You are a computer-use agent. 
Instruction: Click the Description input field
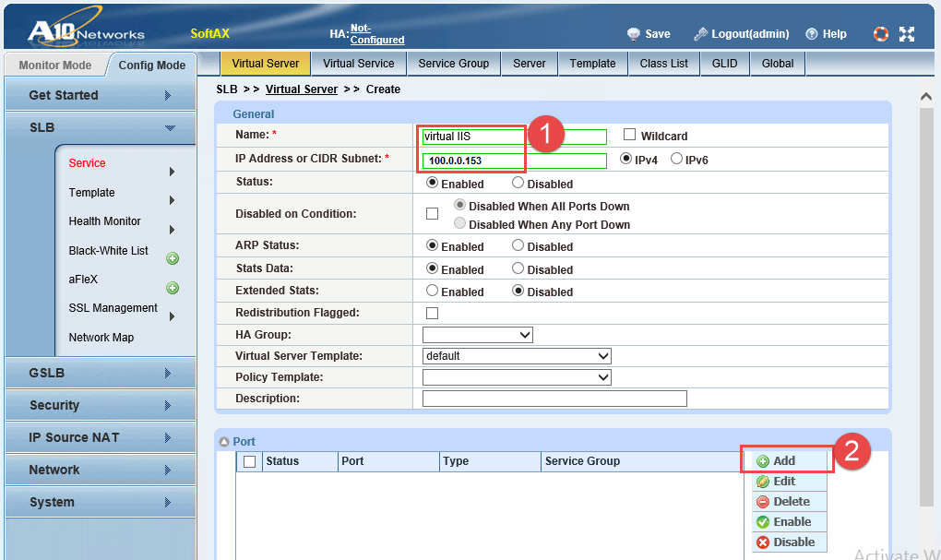click(554, 399)
